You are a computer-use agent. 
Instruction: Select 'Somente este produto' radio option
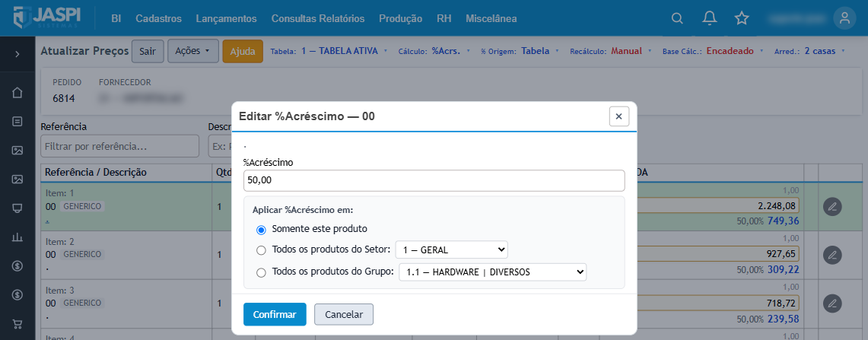(x=261, y=229)
